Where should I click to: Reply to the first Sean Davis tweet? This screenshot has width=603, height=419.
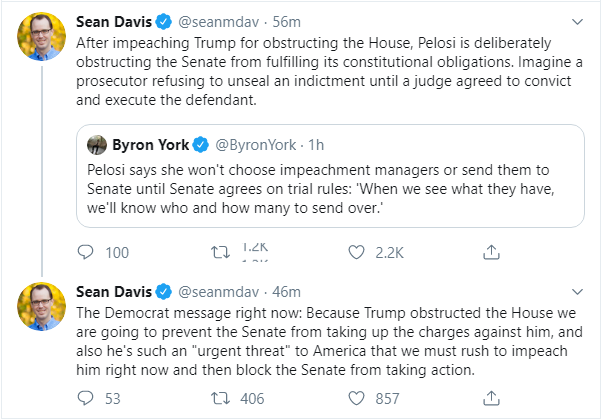pos(85,252)
